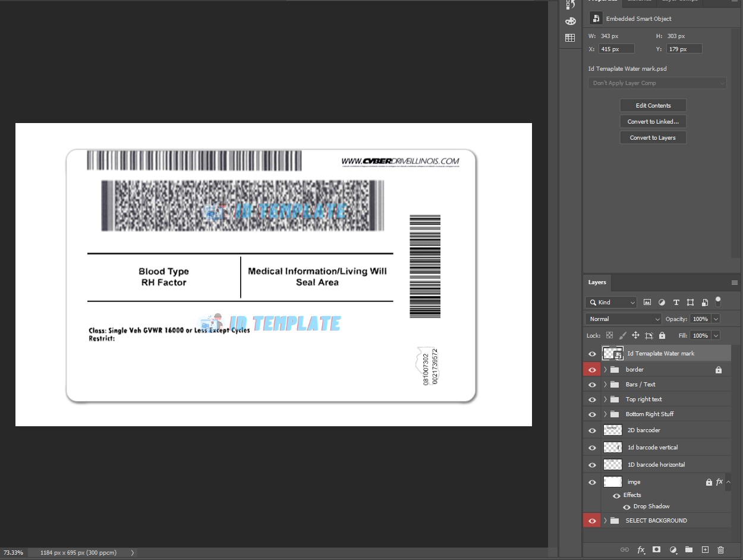743x560 pixels.
Task: Lock all attributes padlock icon
Action: coord(662,335)
